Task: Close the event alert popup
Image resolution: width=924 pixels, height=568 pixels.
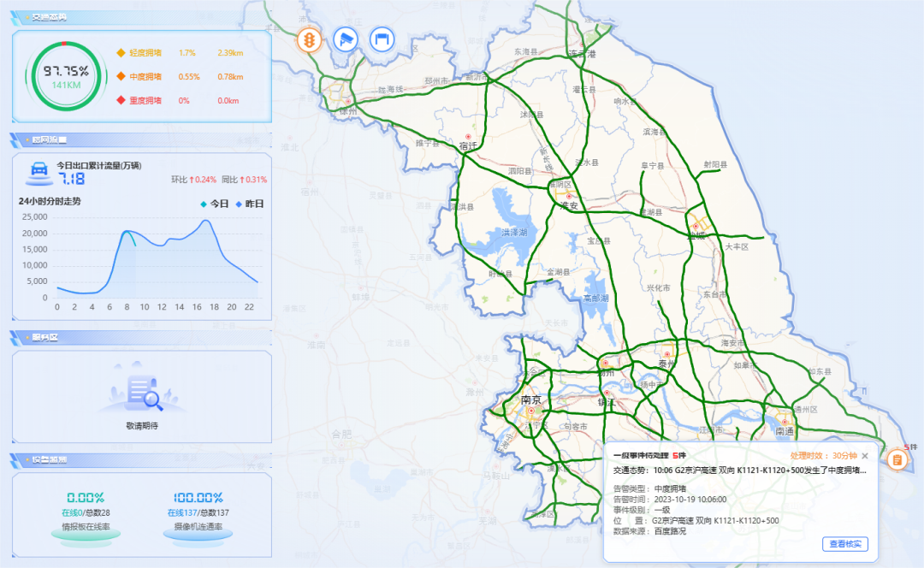Action: click(x=865, y=456)
